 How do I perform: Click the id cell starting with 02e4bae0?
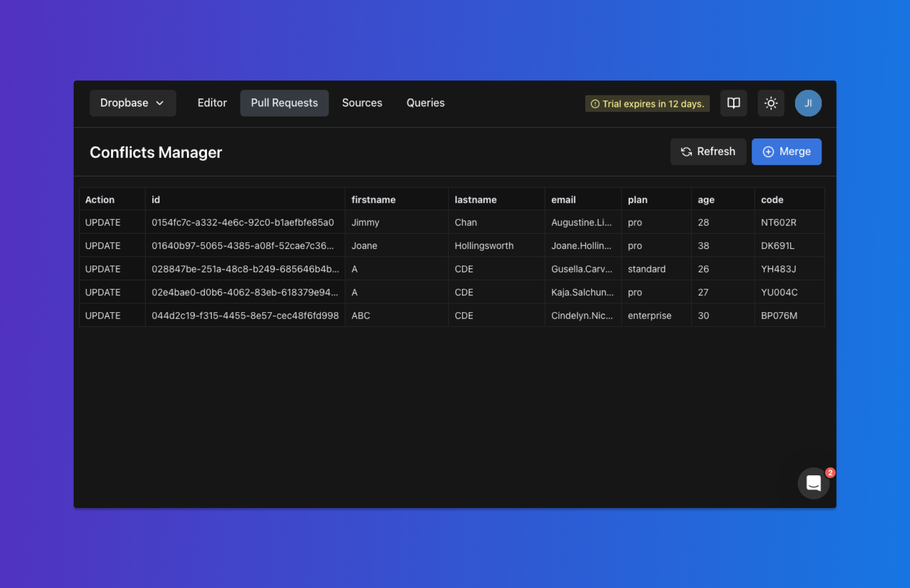click(x=244, y=292)
